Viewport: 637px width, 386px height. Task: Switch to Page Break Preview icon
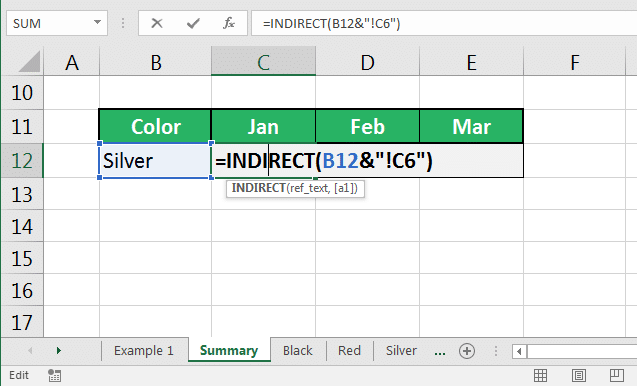(x=617, y=375)
